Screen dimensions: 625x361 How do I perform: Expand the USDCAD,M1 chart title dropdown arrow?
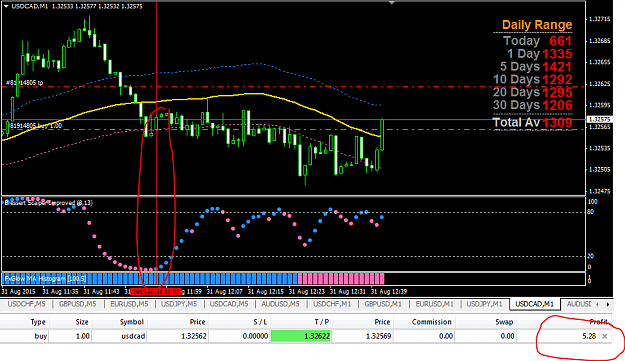point(6,6)
